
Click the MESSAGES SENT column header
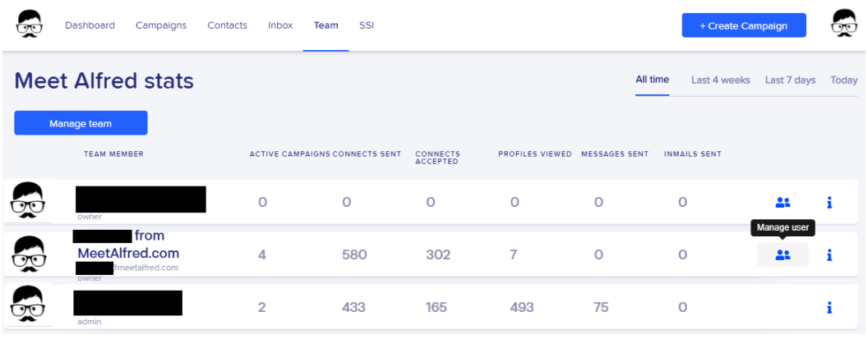pyautogui.click(x=615, y=154)
